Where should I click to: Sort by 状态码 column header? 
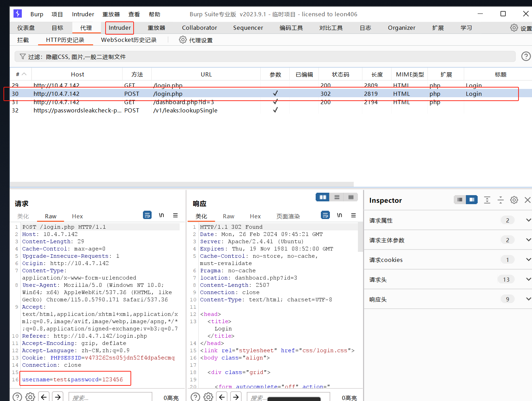tap(340, 74)
